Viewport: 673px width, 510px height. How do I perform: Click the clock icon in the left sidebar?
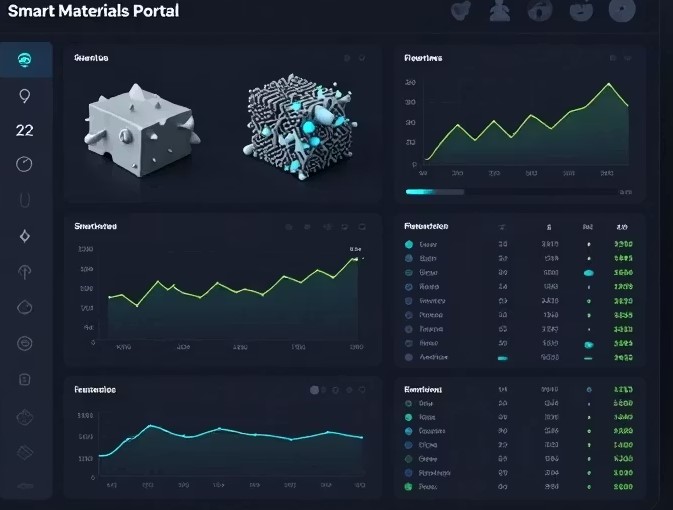[25, 165]
